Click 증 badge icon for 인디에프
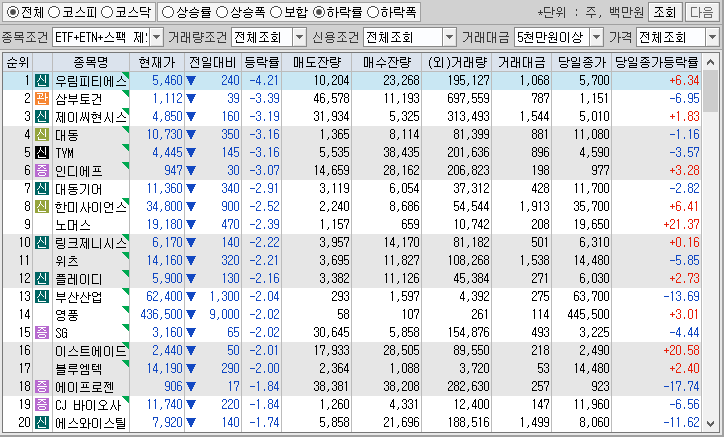The width and height of the screenshot is (724, 437). 42,170
